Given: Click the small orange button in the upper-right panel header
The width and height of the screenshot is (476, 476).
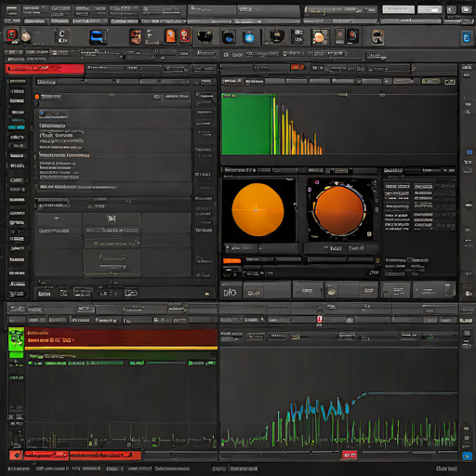Looking at the screenshot, I should coord(297,67).
